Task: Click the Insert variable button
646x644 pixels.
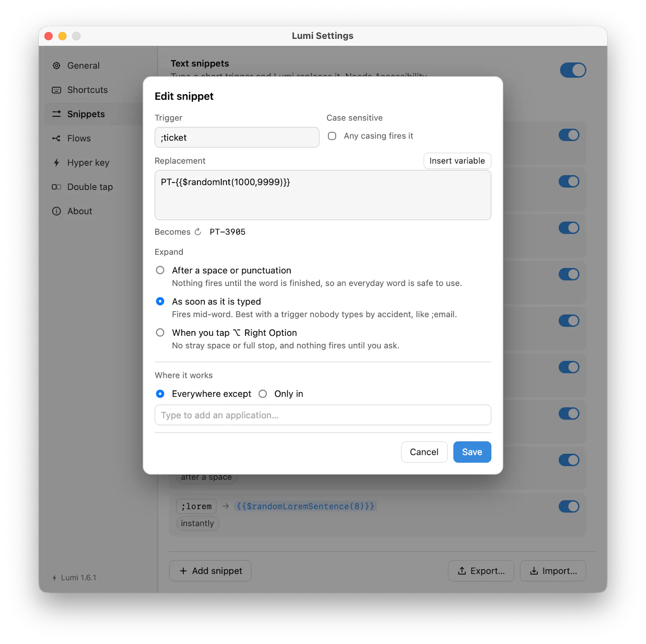Action: click(x=457, y=161)
